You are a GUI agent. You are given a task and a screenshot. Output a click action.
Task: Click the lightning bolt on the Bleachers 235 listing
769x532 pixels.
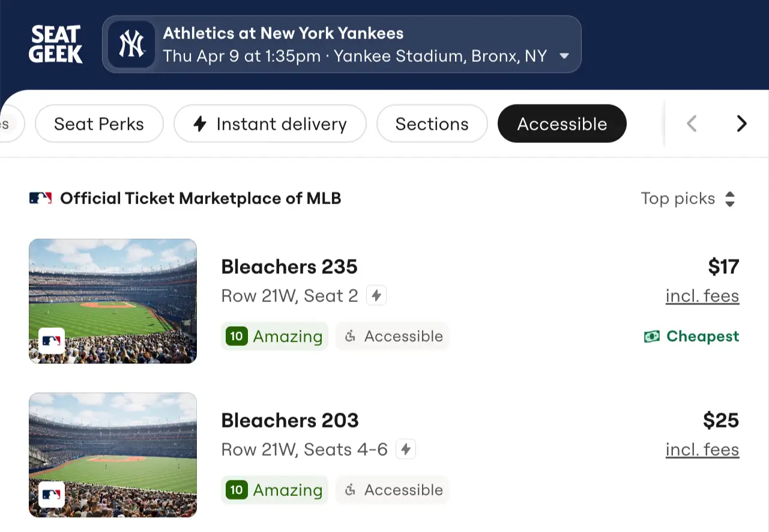pyautogui.click(x=376, y=295)
